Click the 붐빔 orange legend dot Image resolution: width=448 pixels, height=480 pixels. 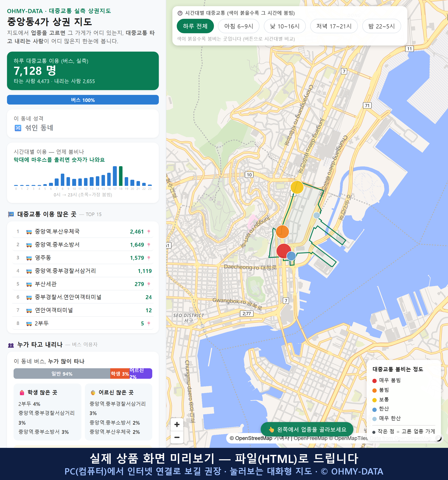pyautogui.click(x=374, y=390)
